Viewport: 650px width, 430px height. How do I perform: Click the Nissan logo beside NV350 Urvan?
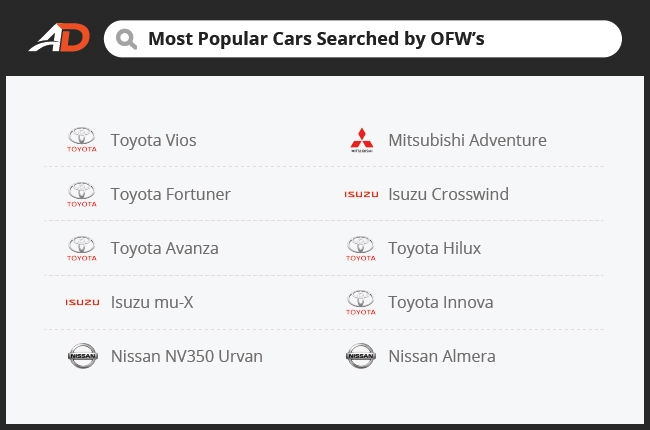pyautogui.click(x=82, y=356)
